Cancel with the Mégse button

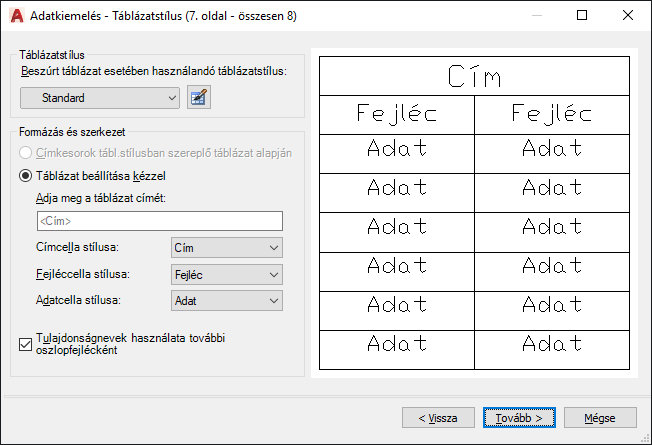tap(600, 417)
